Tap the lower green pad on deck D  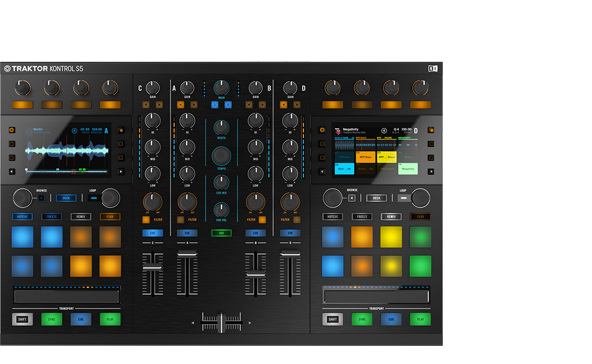click(x=420, y=266)
